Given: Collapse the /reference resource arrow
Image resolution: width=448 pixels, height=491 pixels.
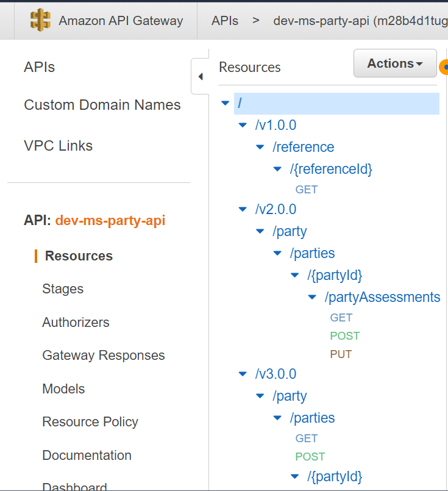Looking at the screenshot, I should [260, 147].
